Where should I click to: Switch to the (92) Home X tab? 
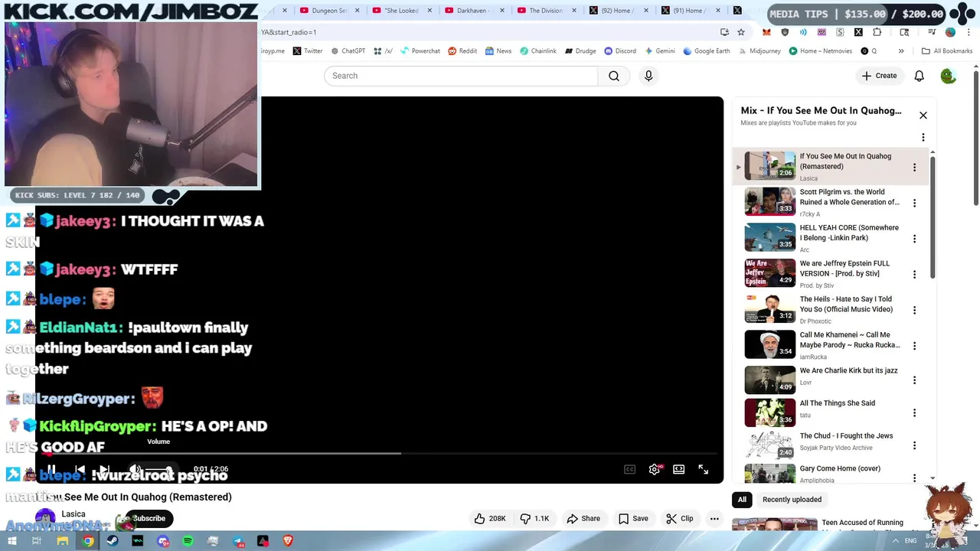tap(619, 11)
